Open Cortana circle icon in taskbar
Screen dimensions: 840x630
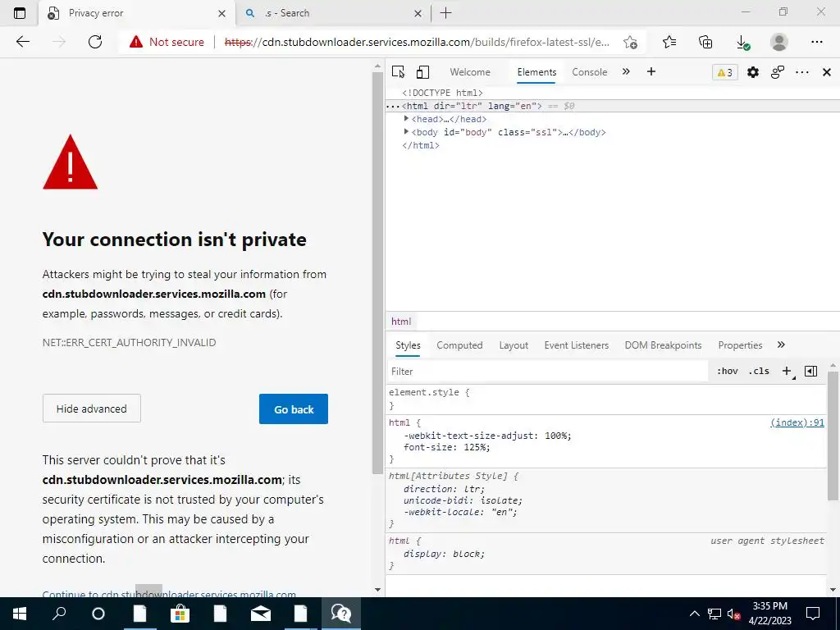click(x=98, y=614)
